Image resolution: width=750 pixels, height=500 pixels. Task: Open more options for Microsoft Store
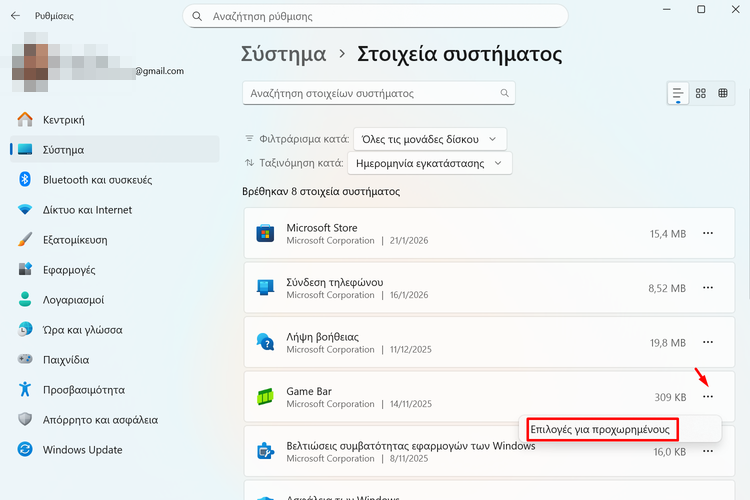(x=708, y=233)
